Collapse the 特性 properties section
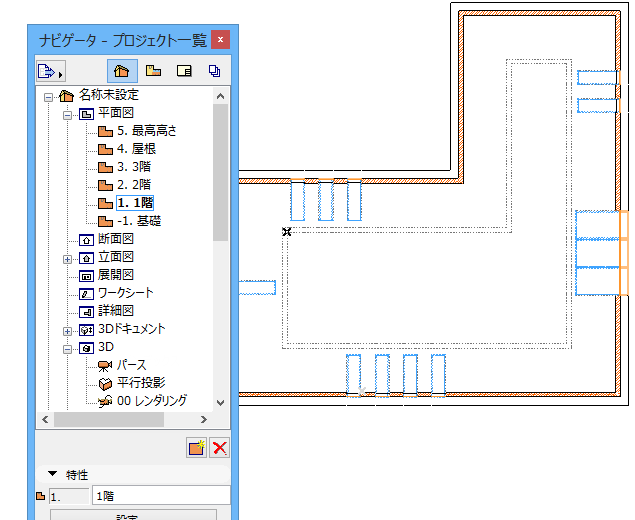The image size is (635, 520). (x=52, y=473)
